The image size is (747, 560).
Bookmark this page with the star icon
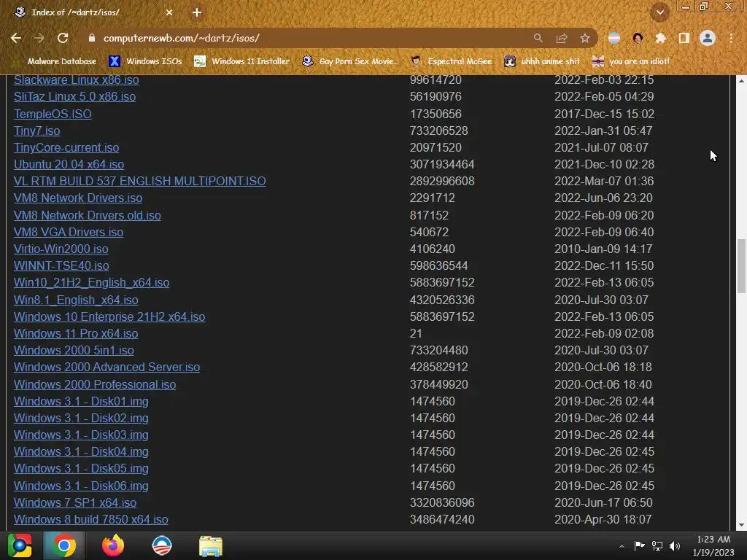(585, 38)
